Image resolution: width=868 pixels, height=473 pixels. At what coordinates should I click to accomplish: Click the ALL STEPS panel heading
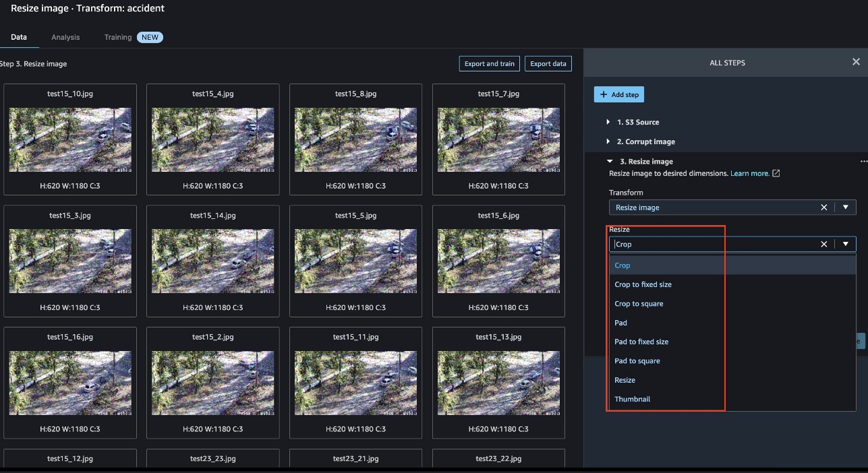[727, 63]
